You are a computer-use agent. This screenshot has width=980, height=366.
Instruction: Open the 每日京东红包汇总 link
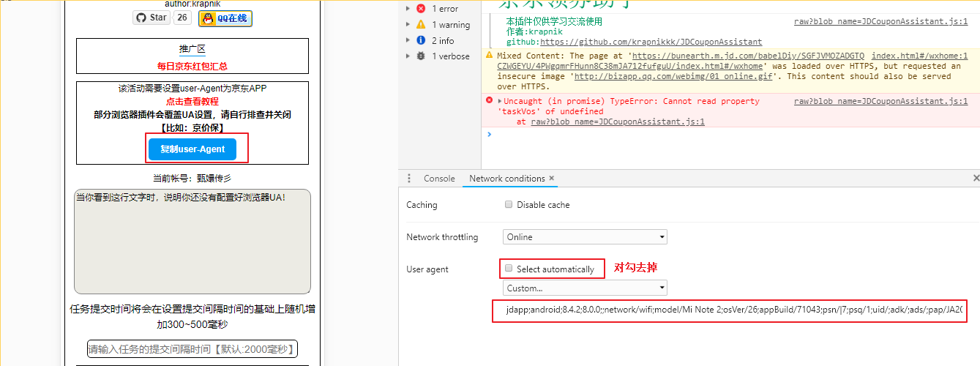point(192,66)
